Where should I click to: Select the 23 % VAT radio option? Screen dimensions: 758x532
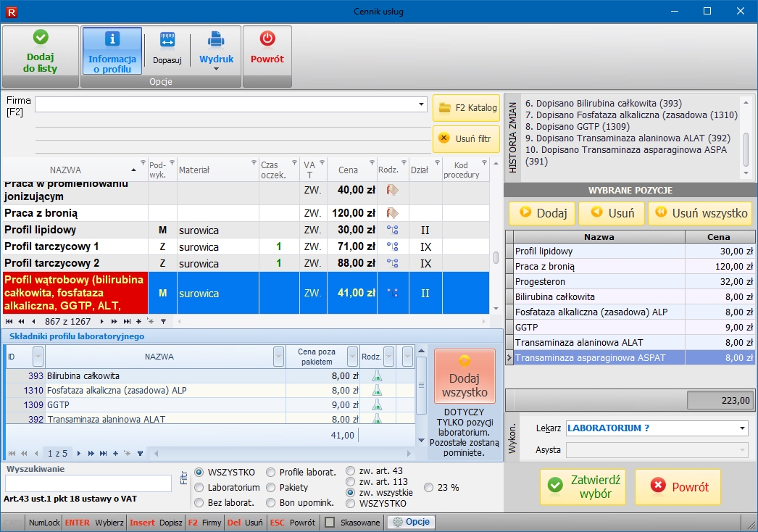pos(430,488)
